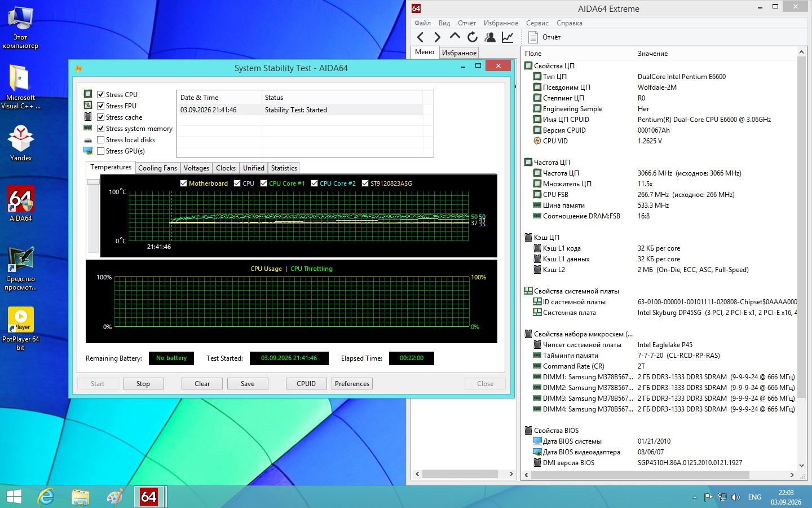Image resolution: width=812 pixels, height=508 pixels.
Task: Show hidden tray icons arrow
Action: point(695,497)
